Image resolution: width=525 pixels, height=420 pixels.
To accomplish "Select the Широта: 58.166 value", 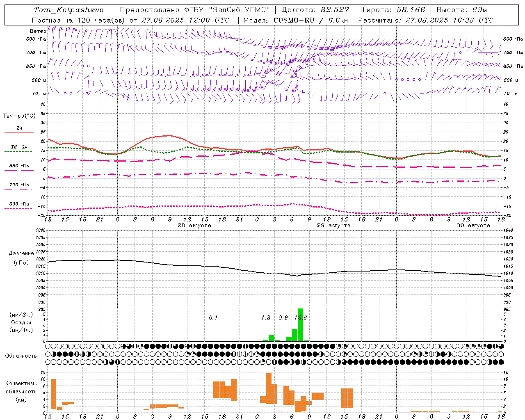I will [393, 10].
